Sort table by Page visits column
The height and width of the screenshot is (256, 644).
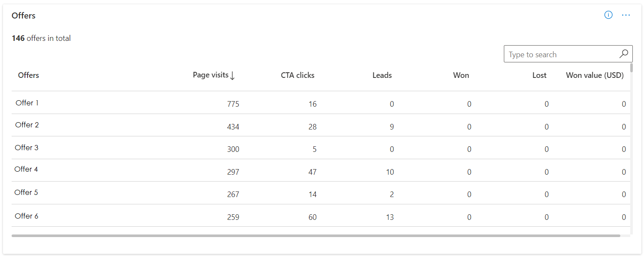pos(211,75)
